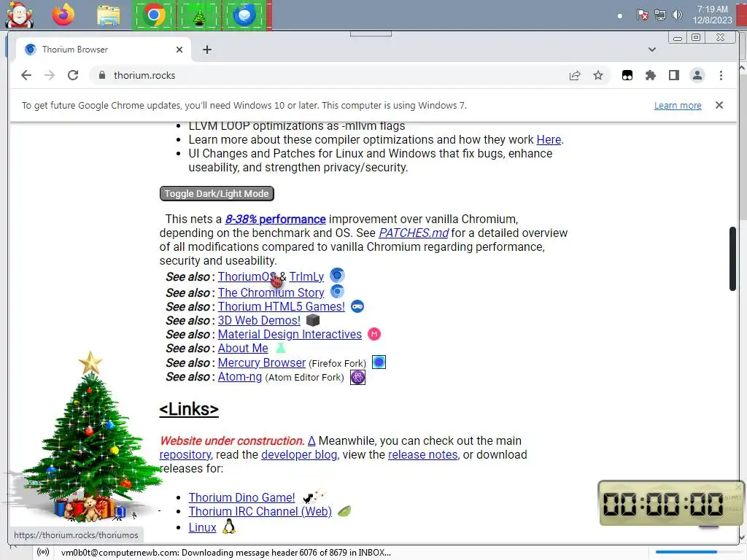Reload the thorium.rocks page

pos(73,75)
